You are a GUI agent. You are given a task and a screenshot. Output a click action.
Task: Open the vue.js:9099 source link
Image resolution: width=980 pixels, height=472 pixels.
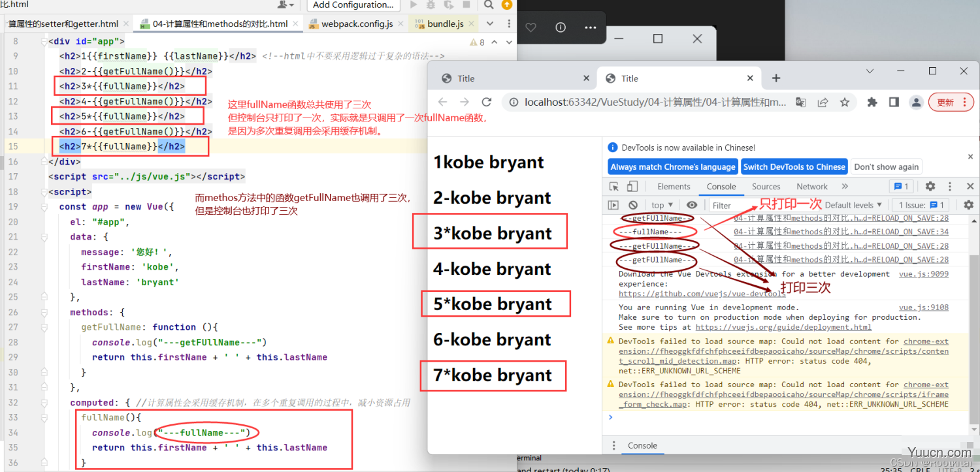(924, 274)
